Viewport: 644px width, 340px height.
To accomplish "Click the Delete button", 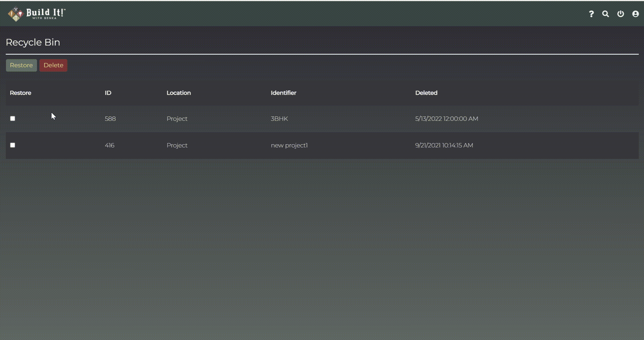I will (53, 65).
